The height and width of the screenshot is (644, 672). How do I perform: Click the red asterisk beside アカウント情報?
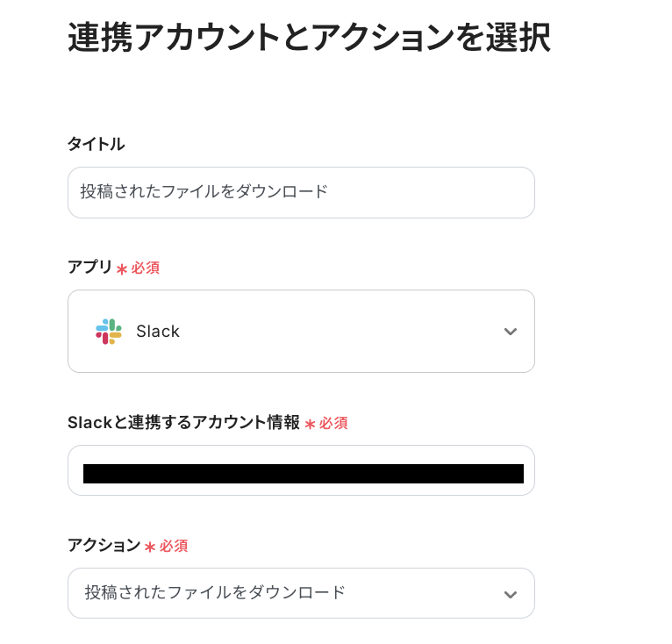point(310,424)
